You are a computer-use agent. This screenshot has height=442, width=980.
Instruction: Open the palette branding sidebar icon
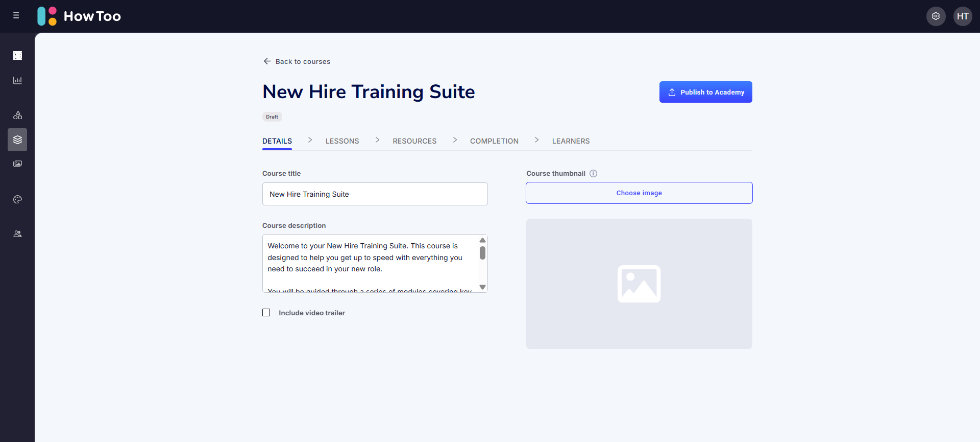[x=17, y=199]
